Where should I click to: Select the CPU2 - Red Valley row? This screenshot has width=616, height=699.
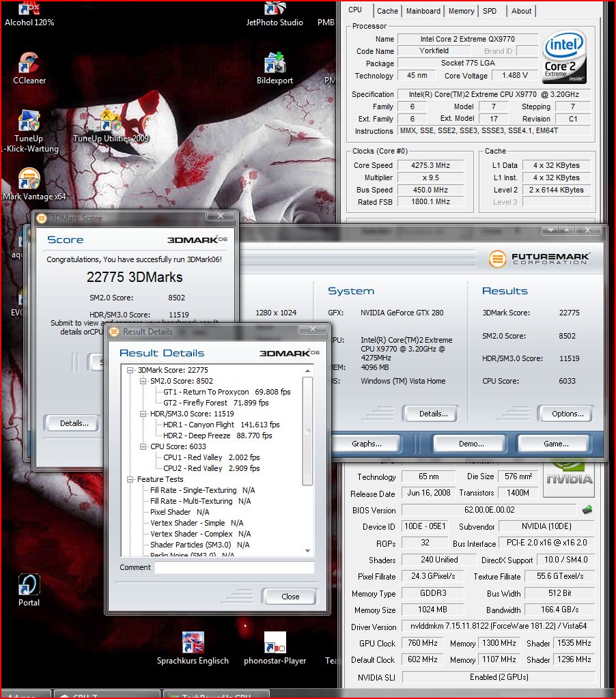pos(212,468)
